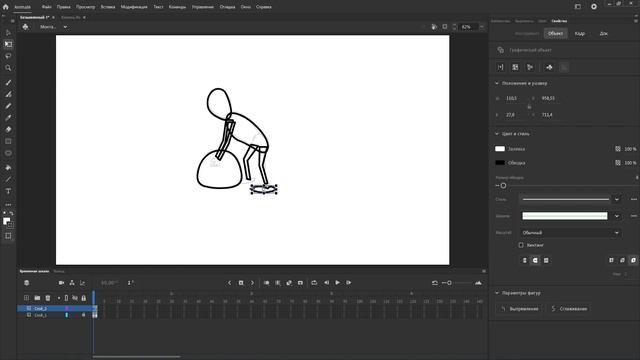The width and height of the screenshot is (640, 360).
Task: Toggle Show all layers as outlines header
Action: click(x=67, y=298)
